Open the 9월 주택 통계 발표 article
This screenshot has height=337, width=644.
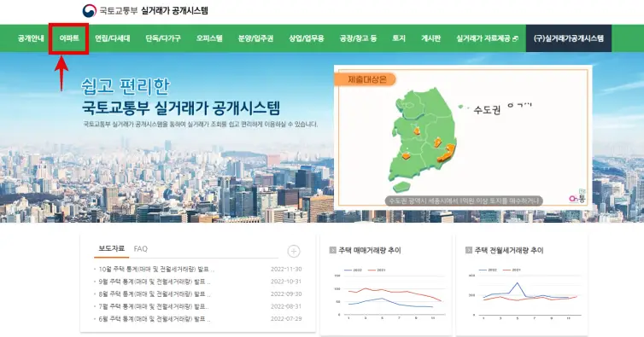click(x=155, y=282)
